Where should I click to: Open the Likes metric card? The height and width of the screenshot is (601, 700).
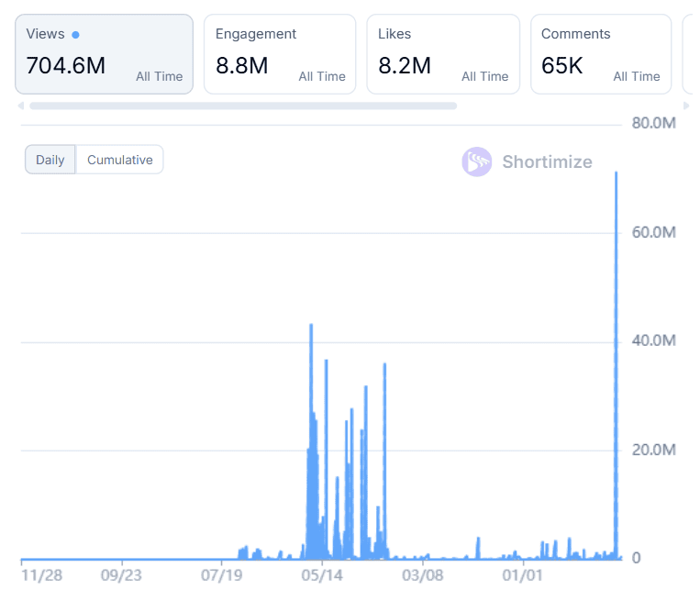(x=442, y=54)
